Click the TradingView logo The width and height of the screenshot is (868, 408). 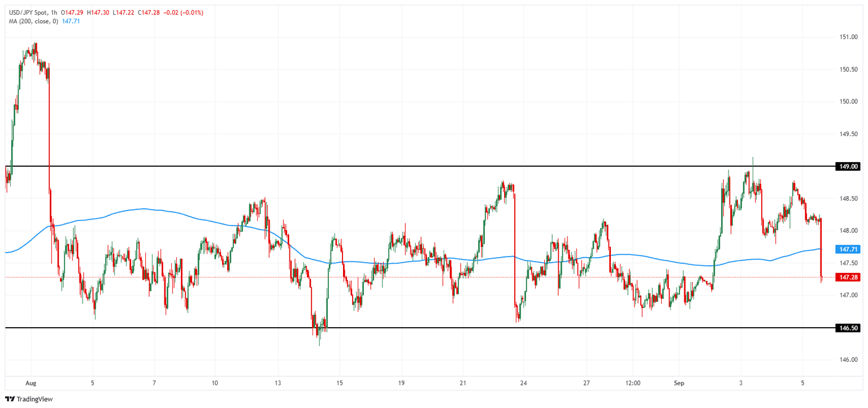[10, 398]
